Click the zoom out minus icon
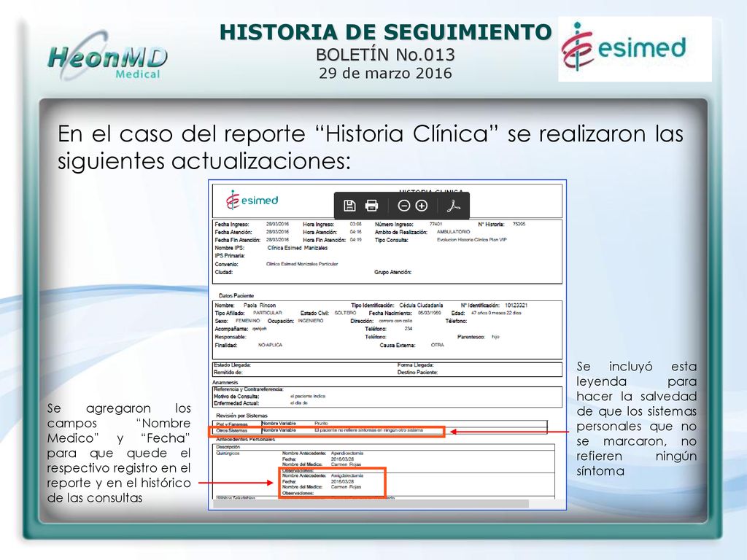 [403, 206]
